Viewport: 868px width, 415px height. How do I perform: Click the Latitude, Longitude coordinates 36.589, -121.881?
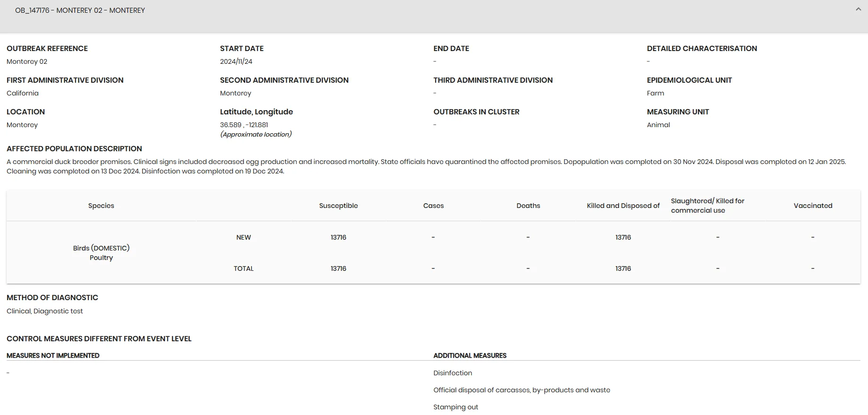[244, 125]
